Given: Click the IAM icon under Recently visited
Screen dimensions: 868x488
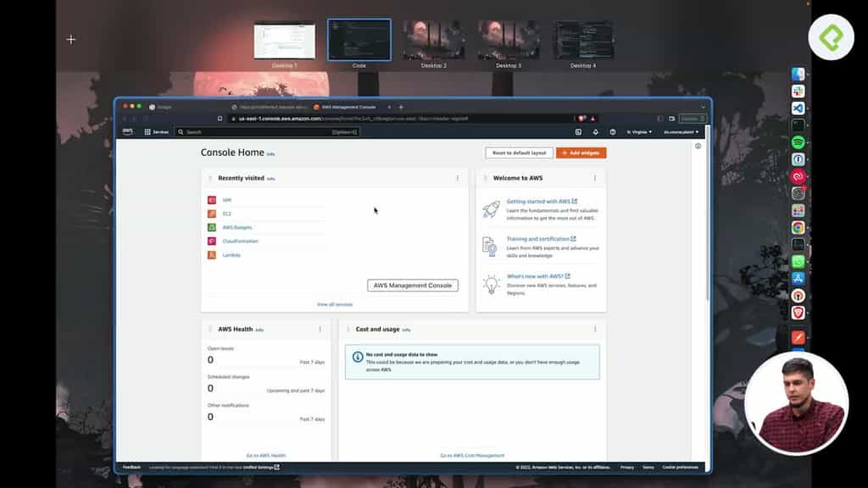Looking at the screenshot, I should click(212, 200).
